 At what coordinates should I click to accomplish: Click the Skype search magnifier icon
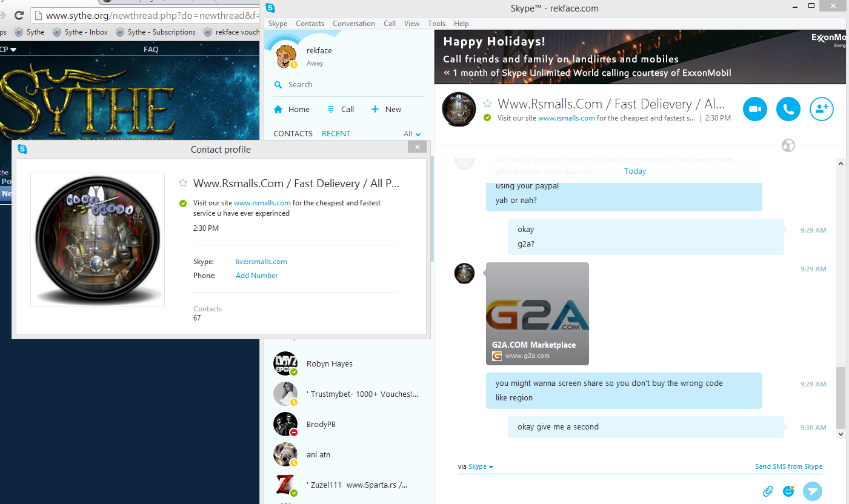[x=278, y=85]
